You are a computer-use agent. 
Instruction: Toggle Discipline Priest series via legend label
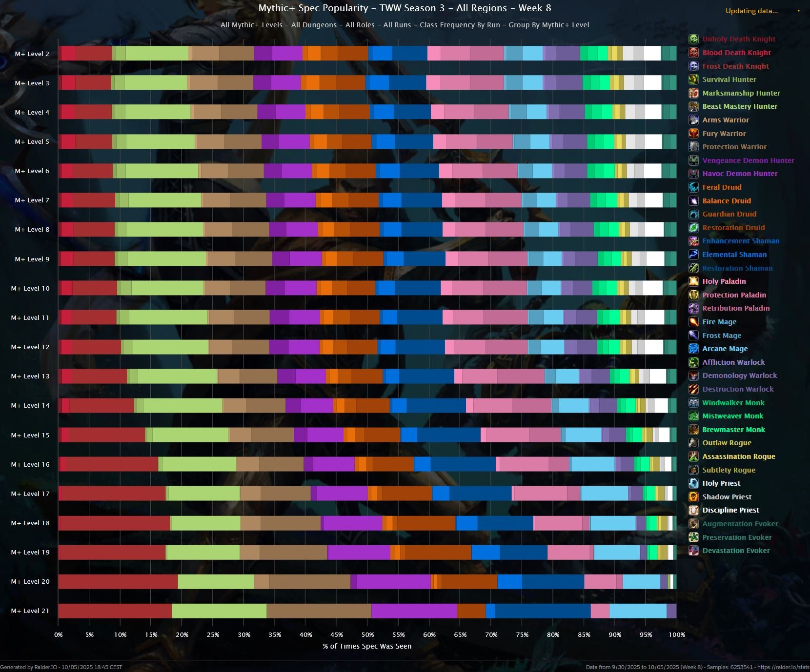(730, 510)
